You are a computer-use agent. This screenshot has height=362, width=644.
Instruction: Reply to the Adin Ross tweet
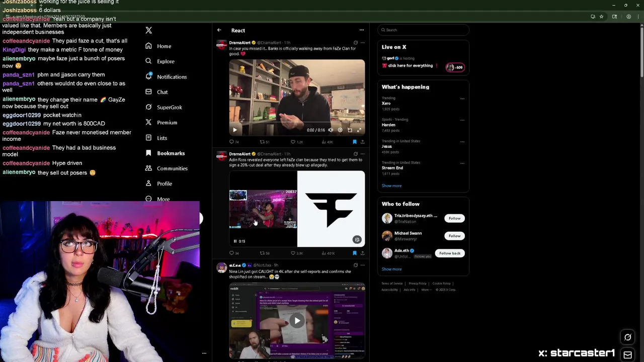point(231,253)
